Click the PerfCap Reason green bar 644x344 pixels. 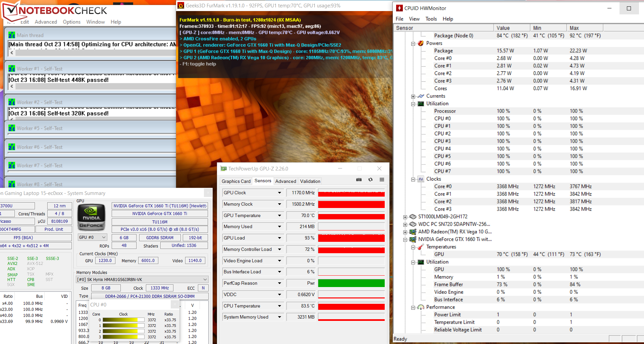pos(351,283)
